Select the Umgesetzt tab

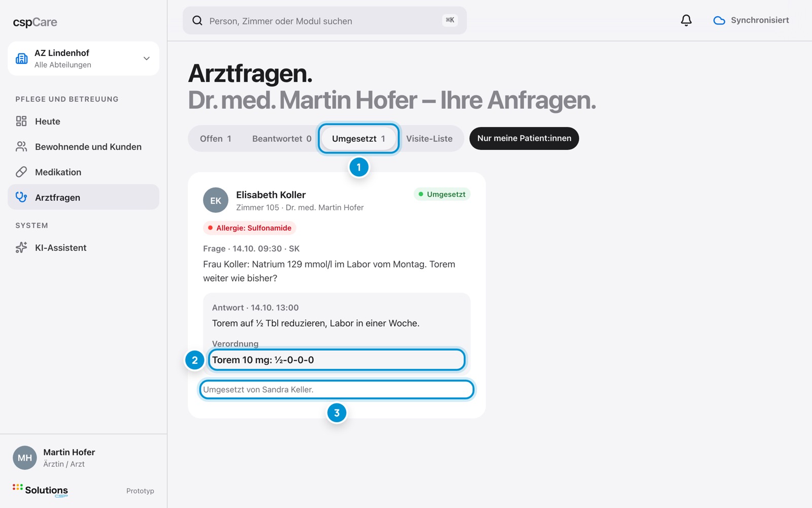point(359,139)
